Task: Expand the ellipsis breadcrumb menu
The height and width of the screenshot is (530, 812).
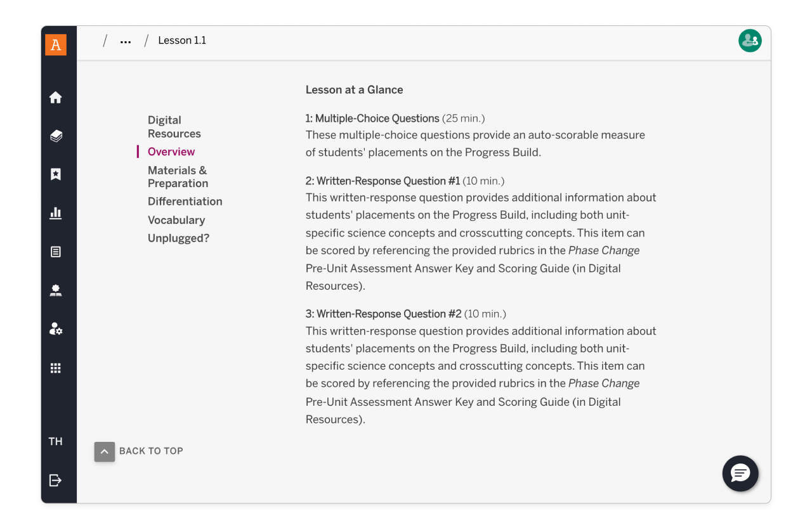Action: click(125, 40)
